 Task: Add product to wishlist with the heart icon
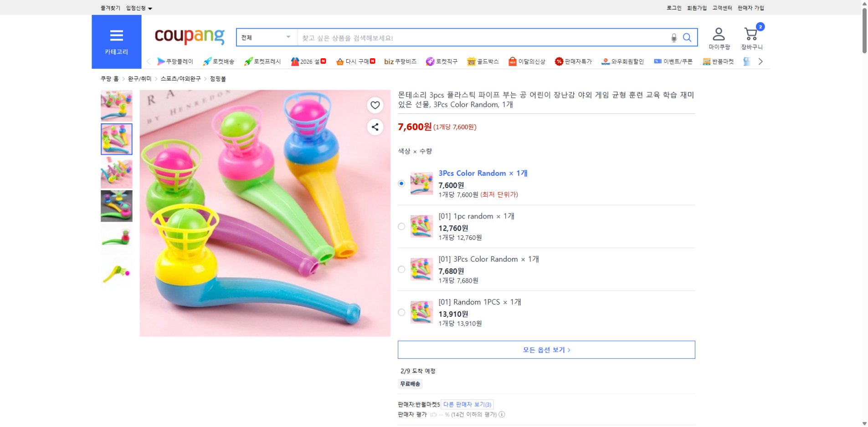pos(375,106)
